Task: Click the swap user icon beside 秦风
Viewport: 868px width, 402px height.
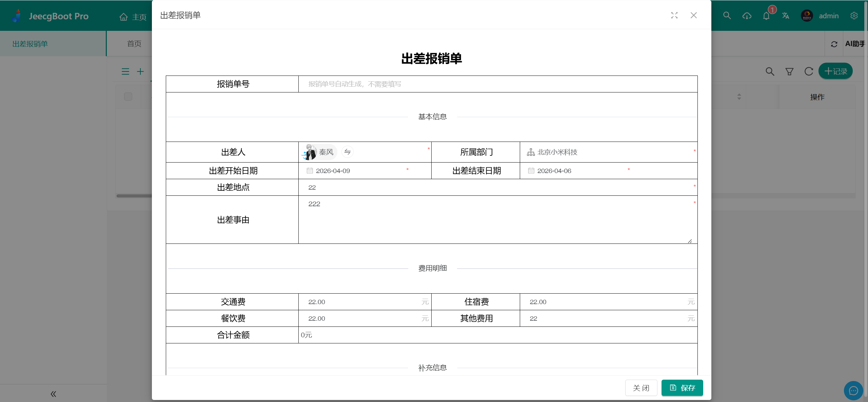Action: 347,152
